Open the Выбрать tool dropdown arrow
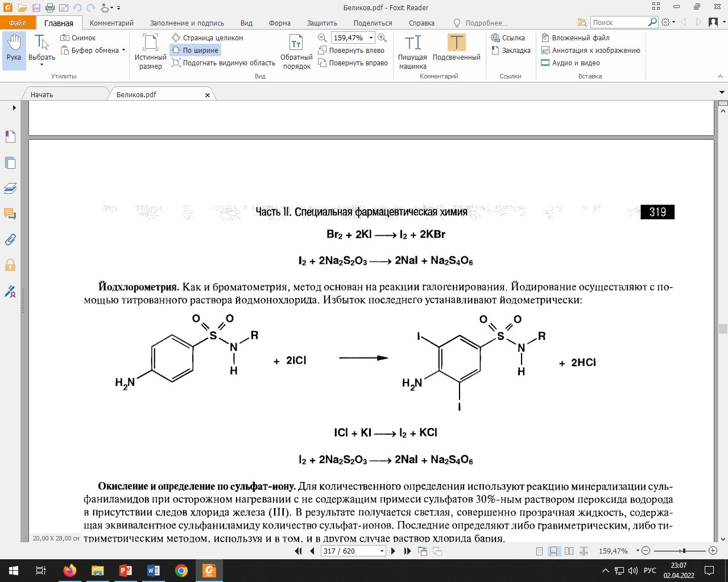 [42, 65]
